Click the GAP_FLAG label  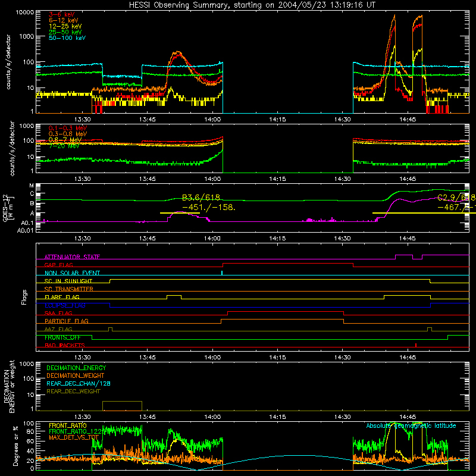(58, 265)
